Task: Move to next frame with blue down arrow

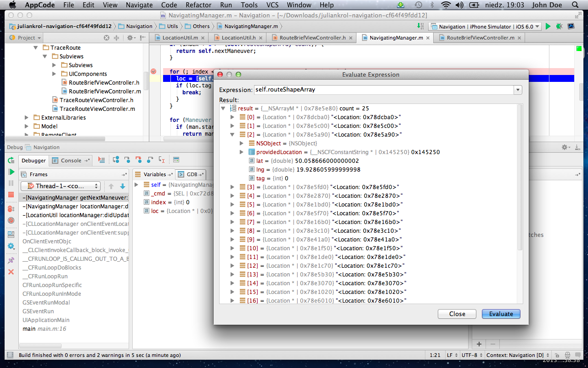Action: pos(123,186)
